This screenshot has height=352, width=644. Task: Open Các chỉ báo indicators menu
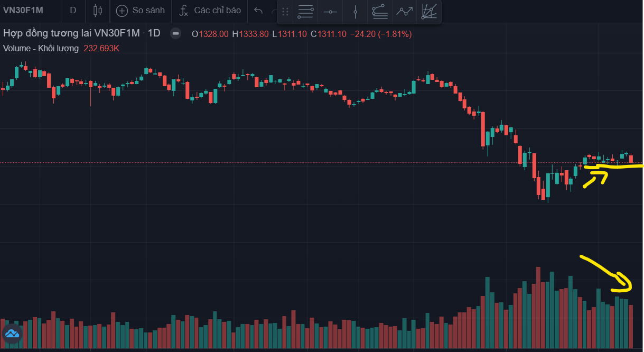210,11
